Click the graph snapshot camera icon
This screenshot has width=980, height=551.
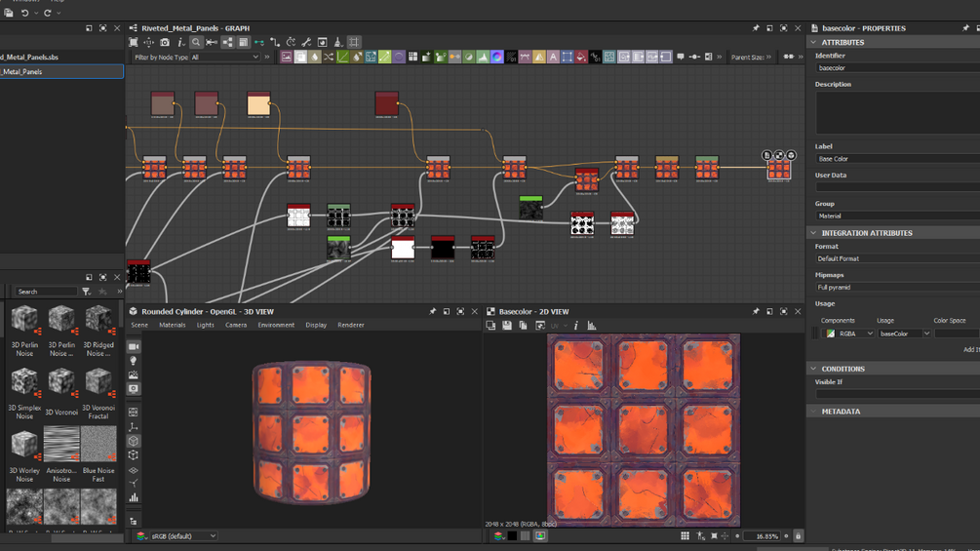(165, 43)
